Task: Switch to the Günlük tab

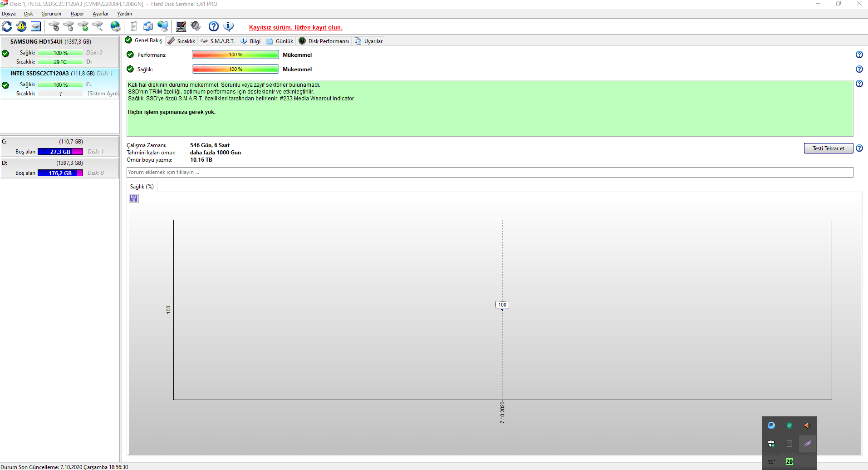Action: (x=280, y=41)
